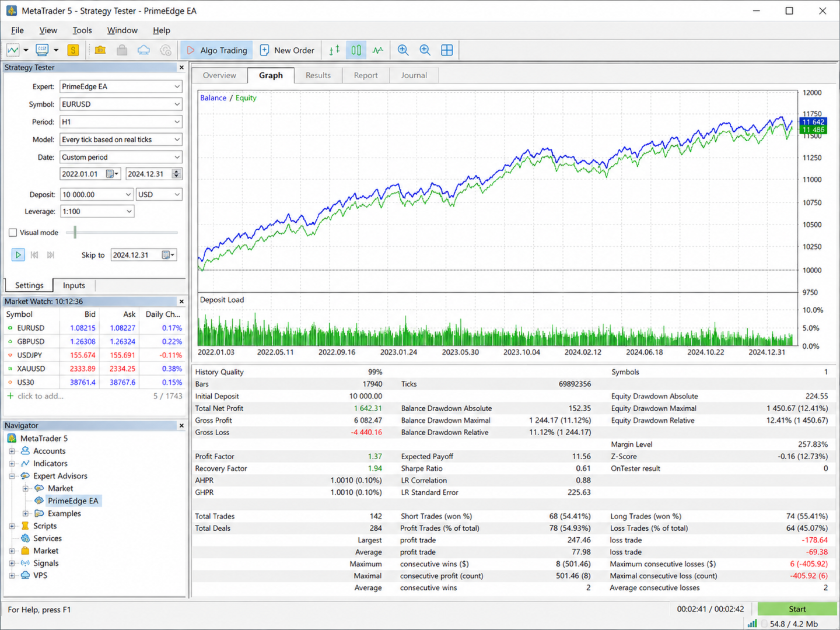Close the Strategy Tester panel
Screen dimensions: 840x630
point(181,68)
